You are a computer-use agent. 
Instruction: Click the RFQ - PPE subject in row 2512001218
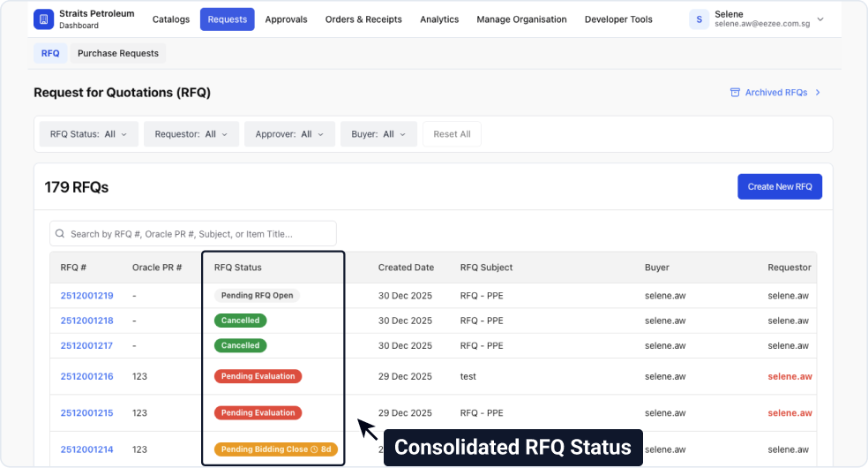[x=482, y=321]
